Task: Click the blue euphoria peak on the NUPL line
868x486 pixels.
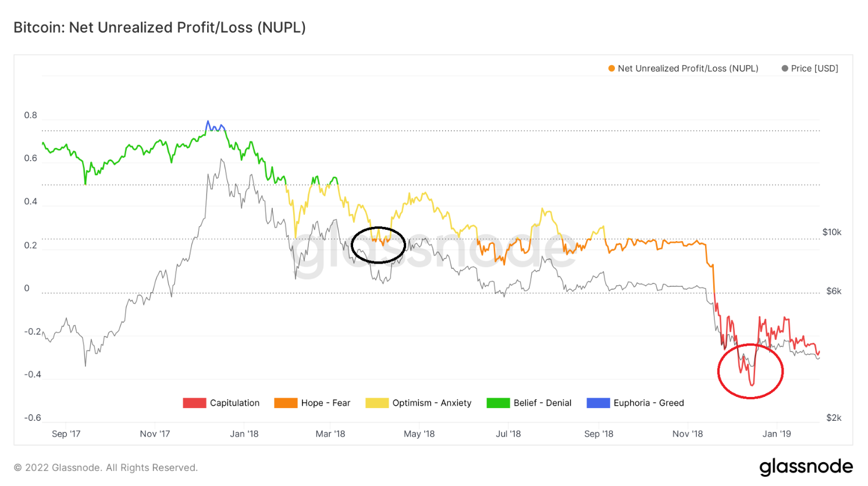Action: (x=215, y=126)
